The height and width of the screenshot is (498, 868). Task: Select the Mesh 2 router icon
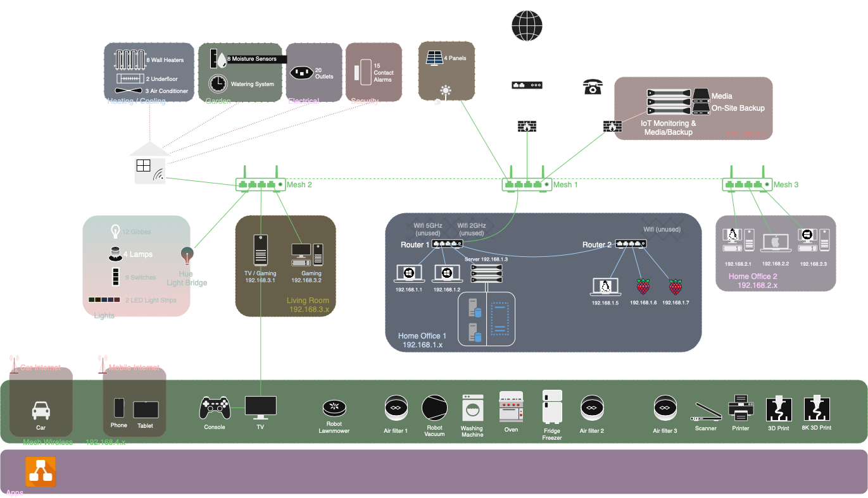coord(260,178)
